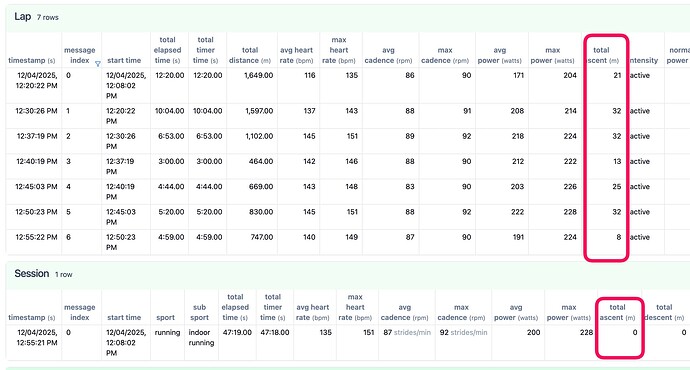Click the Lap max power header
Viewport: 690px width, 370px height.
[x=553, y=55]
